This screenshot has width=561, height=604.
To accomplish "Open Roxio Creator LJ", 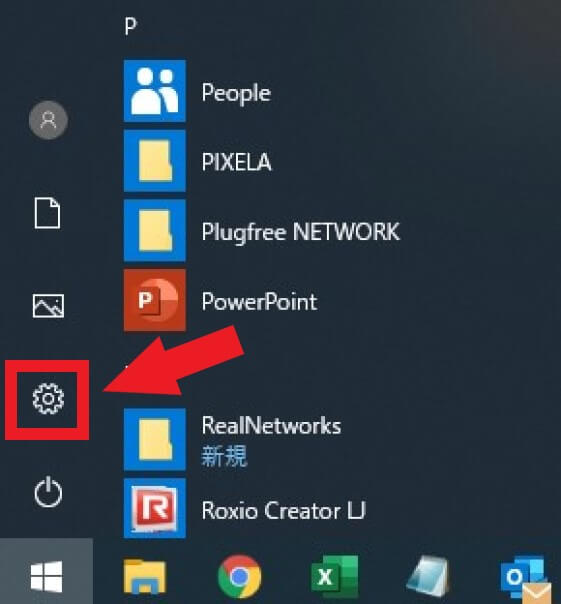I will [x=262, y=508].
